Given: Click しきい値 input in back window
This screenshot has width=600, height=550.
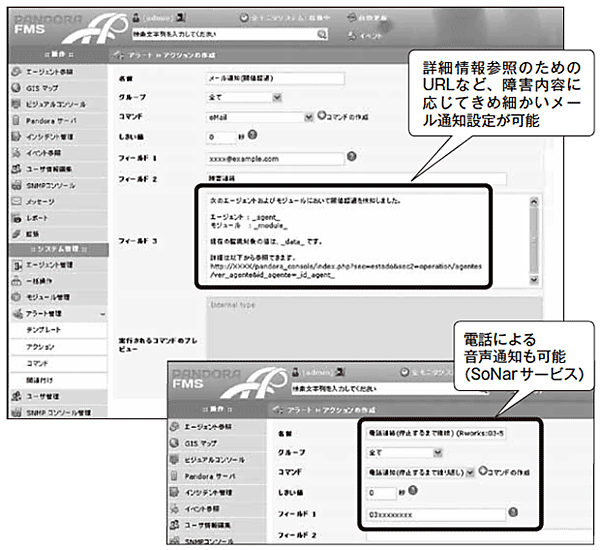Looking at the screenshot, I should pyautogui.click(x=221, y=137).
